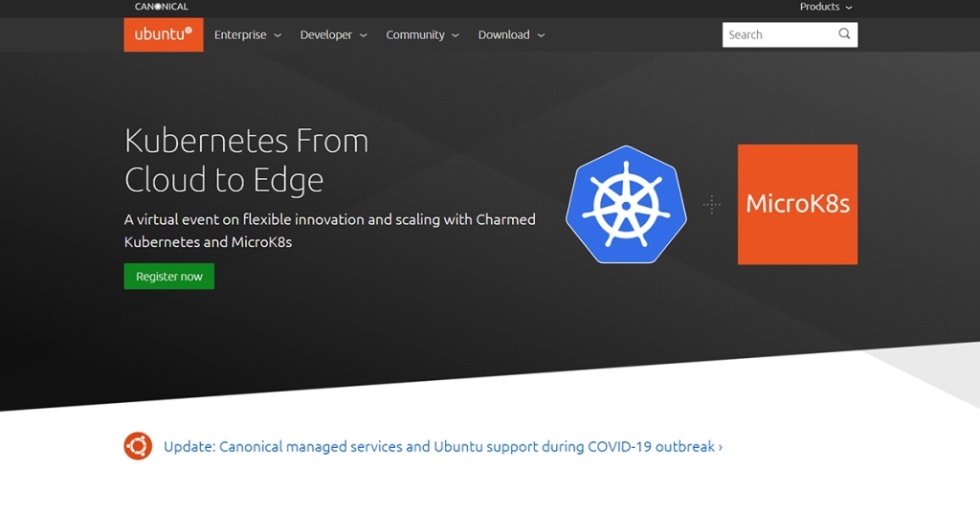Click the orange Ubuntu circle icon

point(138,446)
